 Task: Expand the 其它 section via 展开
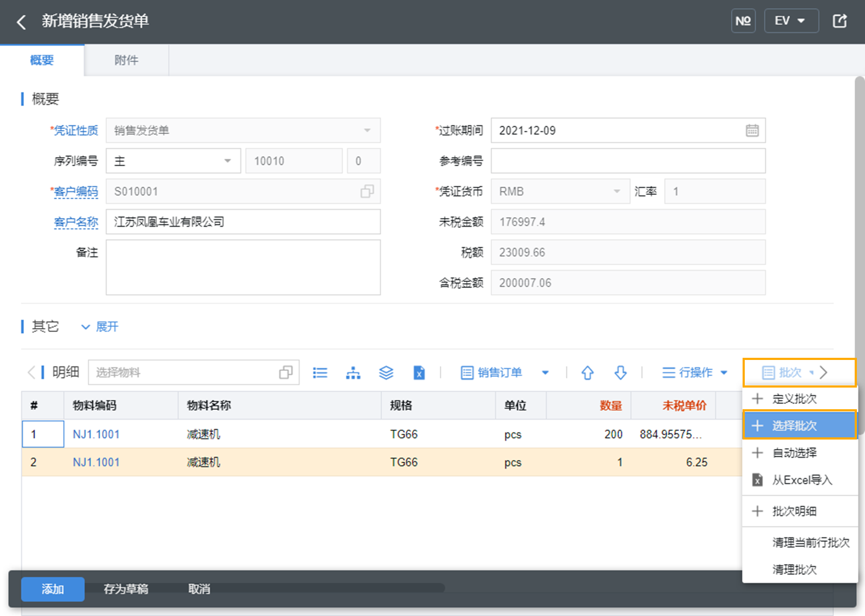click(100, 326)
